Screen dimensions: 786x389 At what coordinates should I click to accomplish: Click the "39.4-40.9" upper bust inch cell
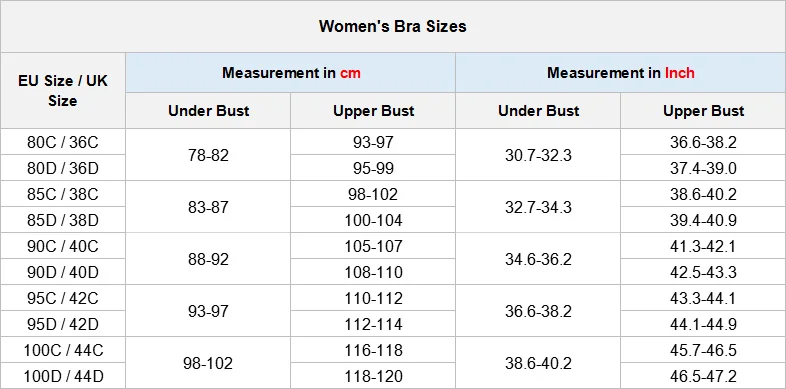pos(703,221)
